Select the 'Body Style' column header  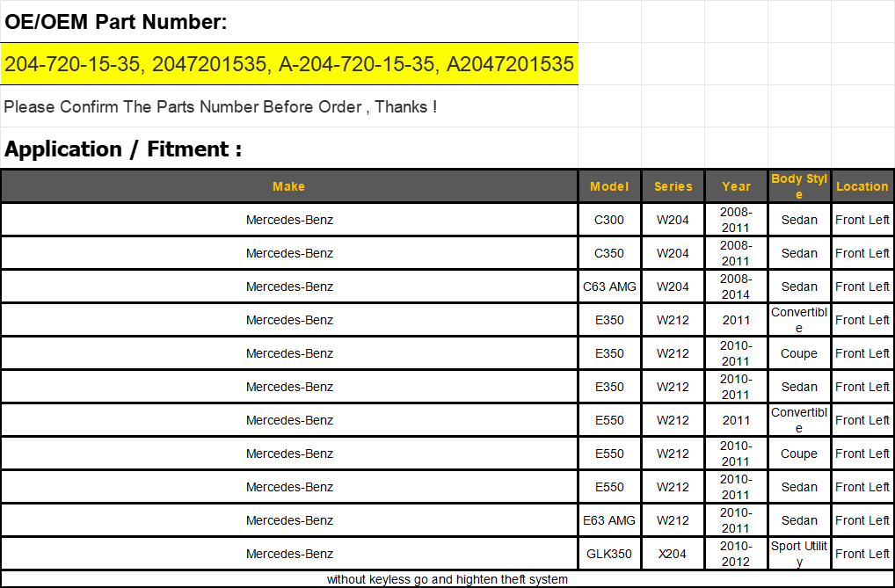pyautogui.click(x=799, y=186)
